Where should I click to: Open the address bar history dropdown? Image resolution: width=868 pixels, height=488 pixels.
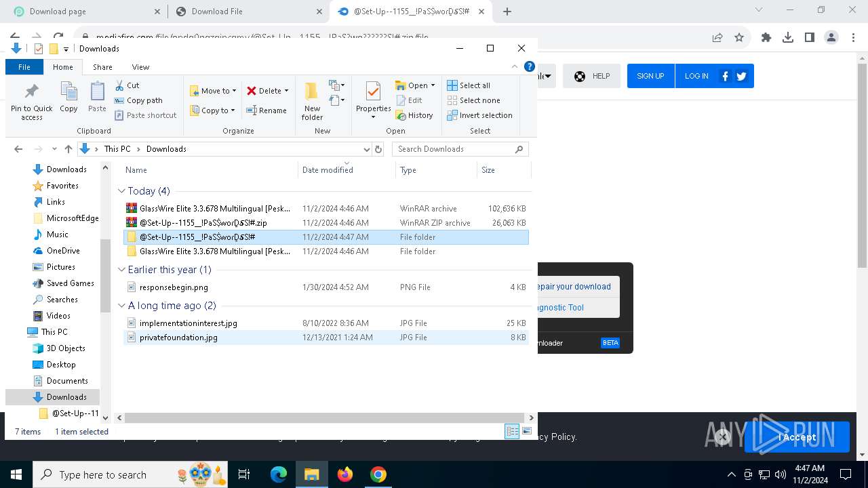[366, 149]
